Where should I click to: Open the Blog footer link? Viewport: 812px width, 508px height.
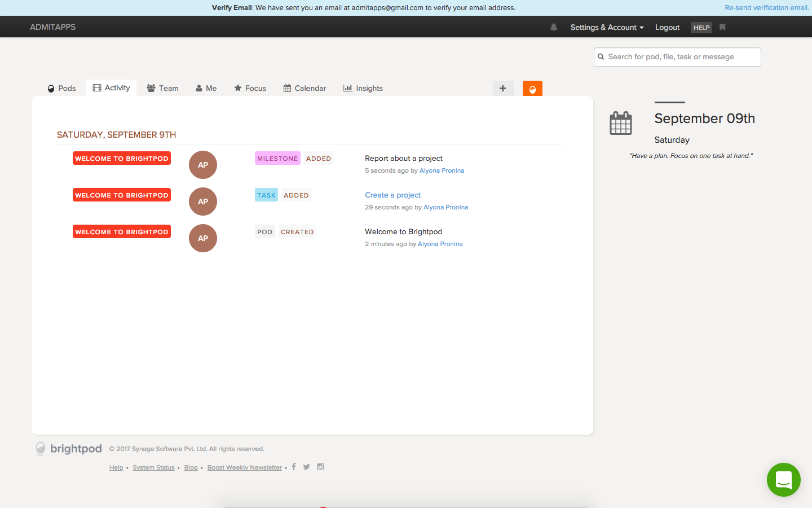point(191,467)
